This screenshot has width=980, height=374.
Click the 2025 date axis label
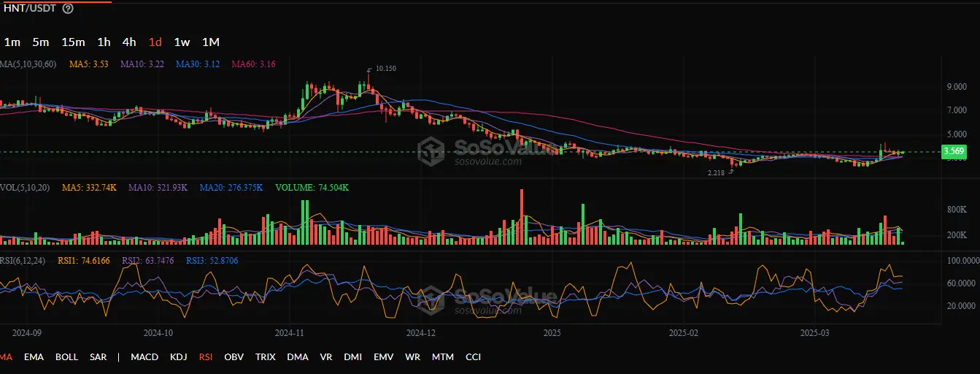pyautogui.click(x=552, y=332)
